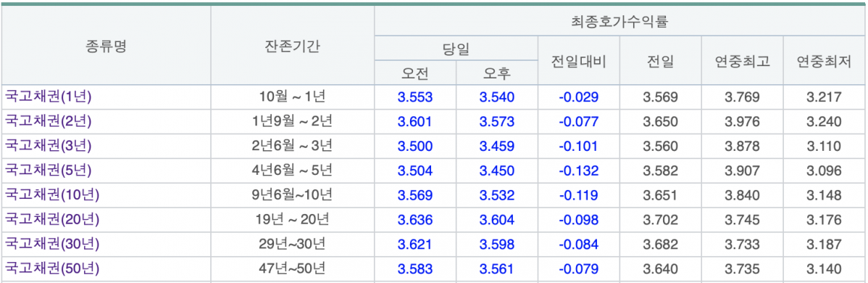
Task: Click yearly high 3.976
Action: (743, 122)
